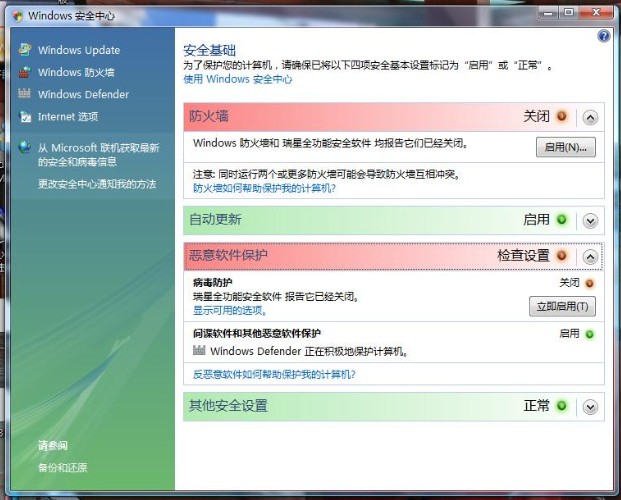Click the 启用(N)... firewall button
This screenshot has height=500, width=621.
tap(566, 147)
